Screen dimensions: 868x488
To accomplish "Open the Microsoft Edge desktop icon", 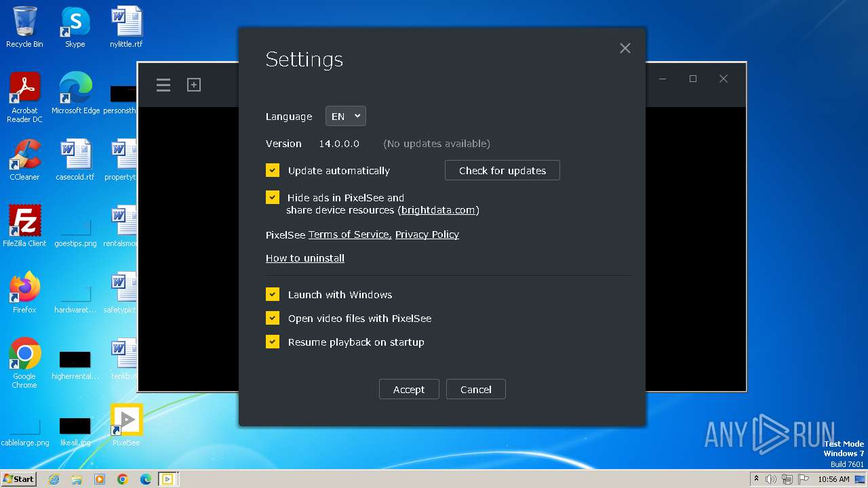I will pyautogui.click(x=75, y=94).
